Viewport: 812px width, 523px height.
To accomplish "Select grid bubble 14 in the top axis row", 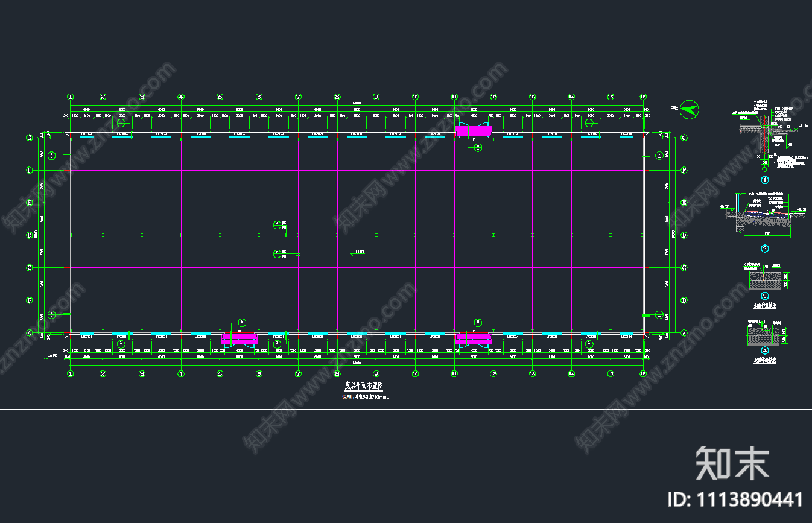I will tap(571, 97).
